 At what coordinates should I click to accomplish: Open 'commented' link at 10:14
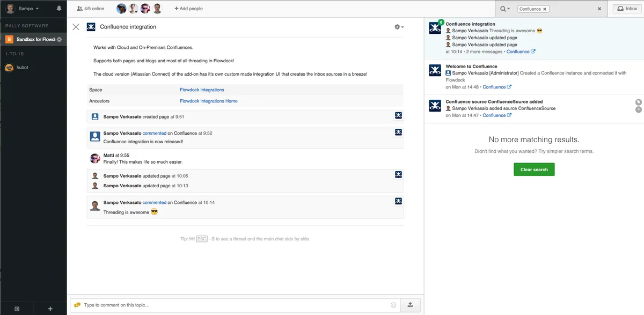click(x=155, y=202)
